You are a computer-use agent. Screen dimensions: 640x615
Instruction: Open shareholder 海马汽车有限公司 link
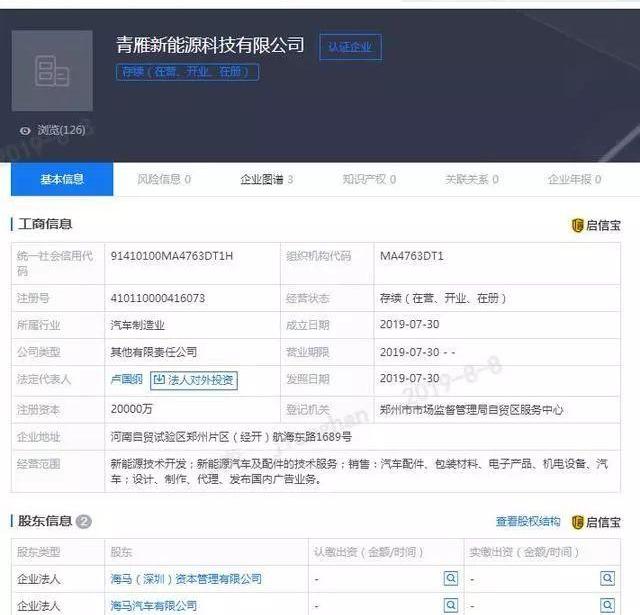[154, 606]
